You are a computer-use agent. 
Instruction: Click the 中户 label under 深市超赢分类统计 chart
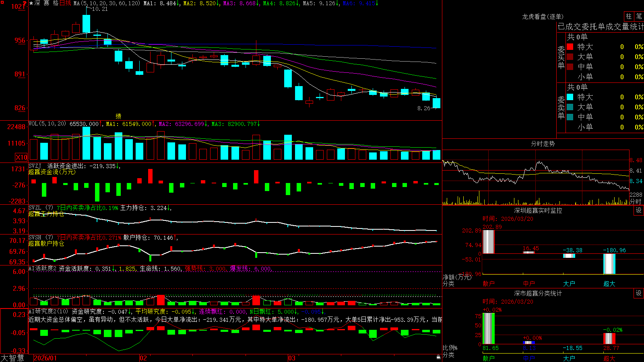tap(529, 358)
